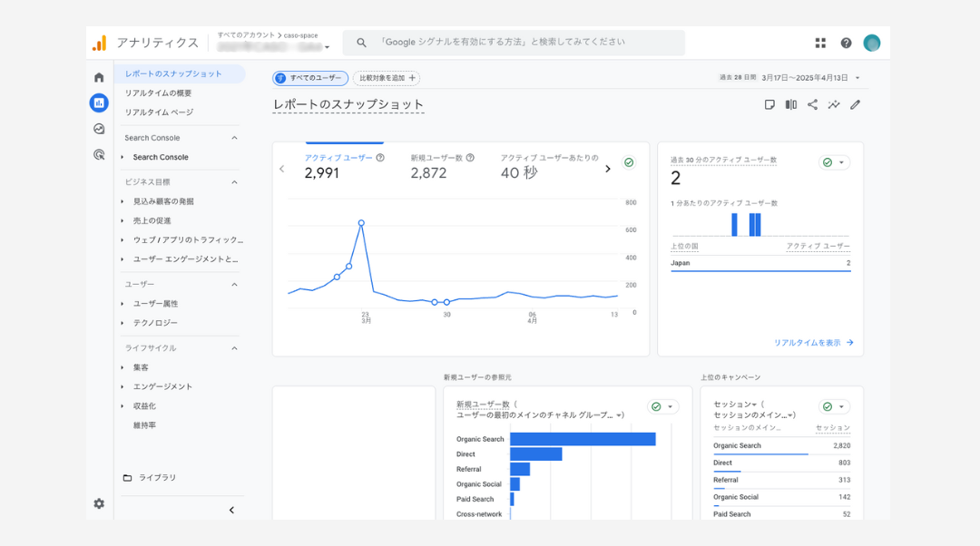Open the account avatar
Image resolution: width=980 pixels, height=546 pixels.
click(x=871, y=43)
